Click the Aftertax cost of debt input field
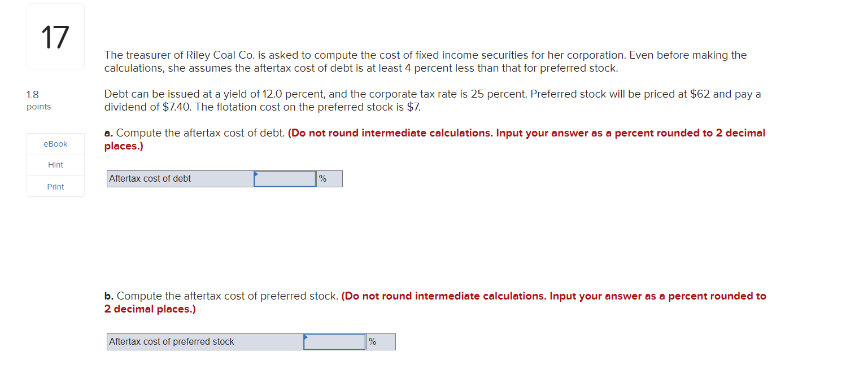The height and width of the screenshot is (365, 868). 285,178
